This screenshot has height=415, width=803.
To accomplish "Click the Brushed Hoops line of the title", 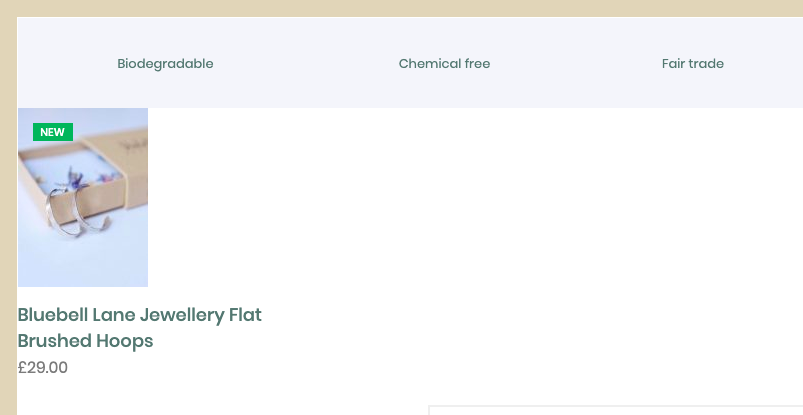I will [86, 341].
